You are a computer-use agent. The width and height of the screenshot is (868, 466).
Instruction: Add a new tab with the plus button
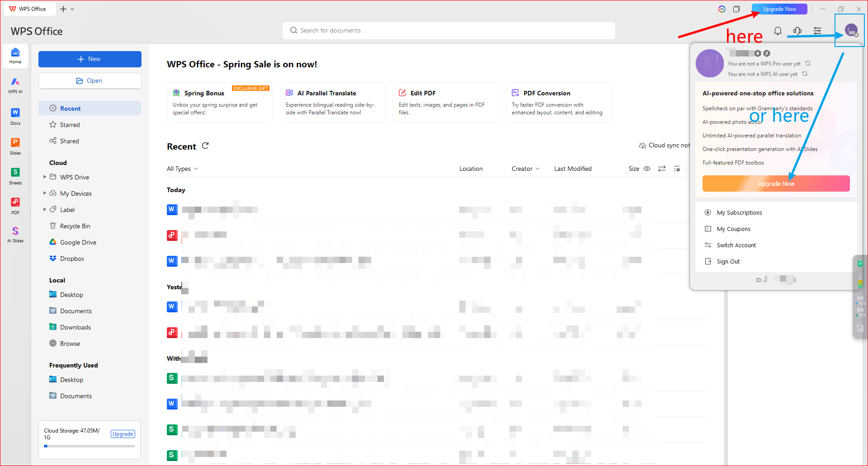[63, 9]
